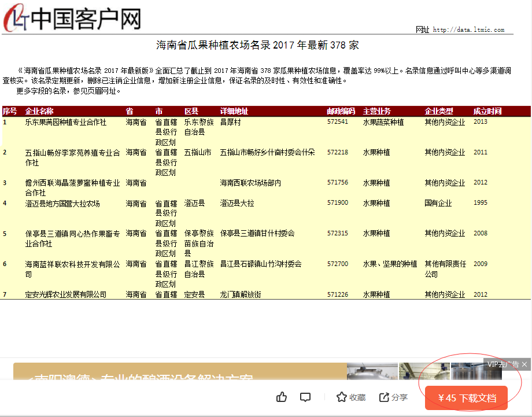Click founding year 2009
Viewport: 532px width, 417px height.
[x=481, y=264]
